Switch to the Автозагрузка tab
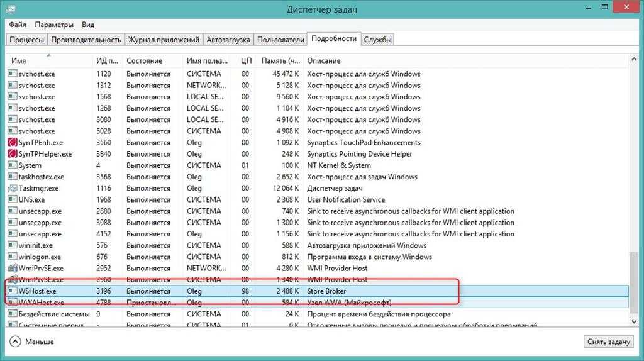The width and height of the screenshot is (644, 361). tap(228, 40)
